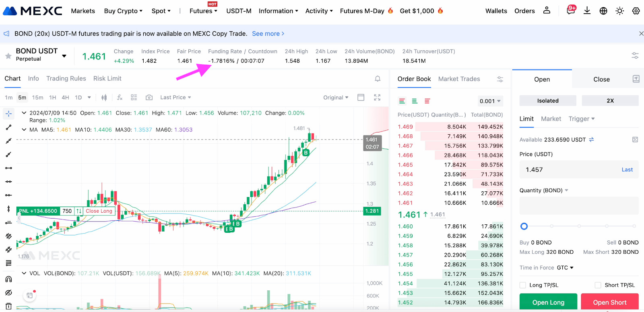Screen dimensions: 644x312
Task: Expand the BOND USDT pair selector arrow
Action: coord(64,56)
